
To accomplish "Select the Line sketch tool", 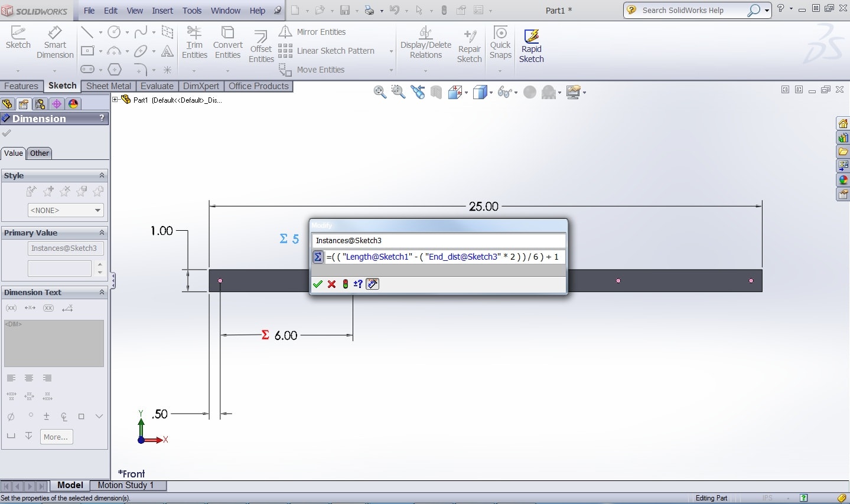I will (87, 32).
